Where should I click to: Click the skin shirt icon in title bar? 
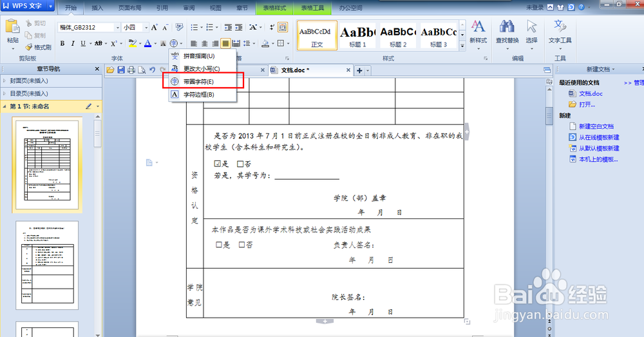click(x=561, y=7)
